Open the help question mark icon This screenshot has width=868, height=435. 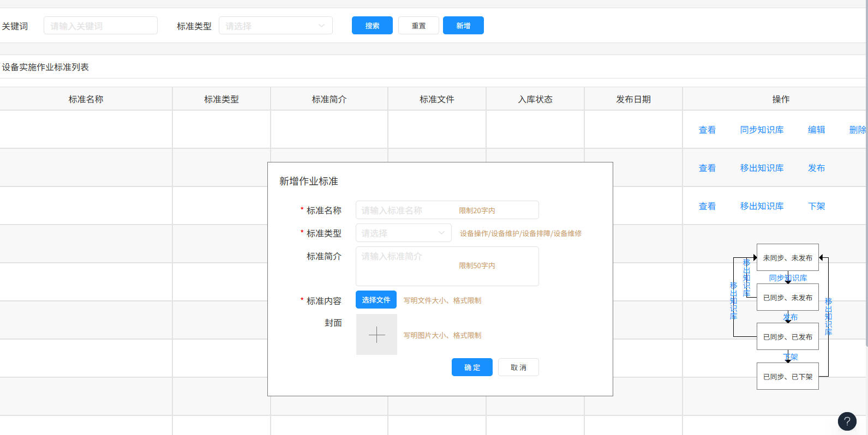click(847, 421)
